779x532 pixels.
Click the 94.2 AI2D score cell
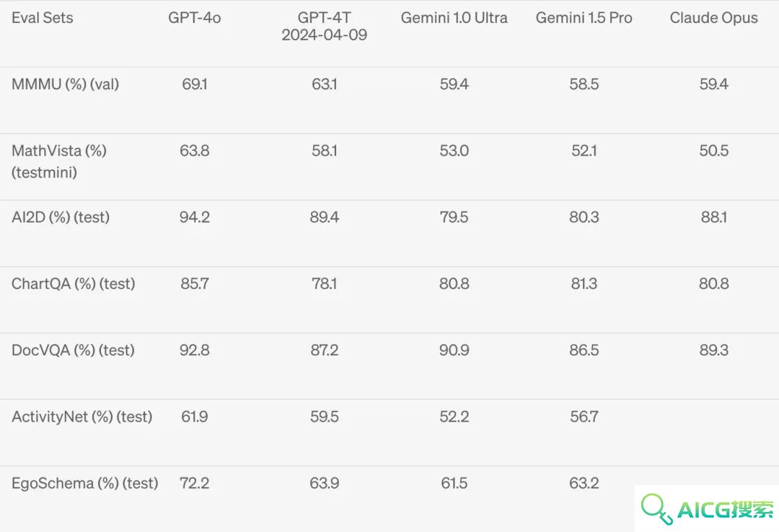pos(194,217)
